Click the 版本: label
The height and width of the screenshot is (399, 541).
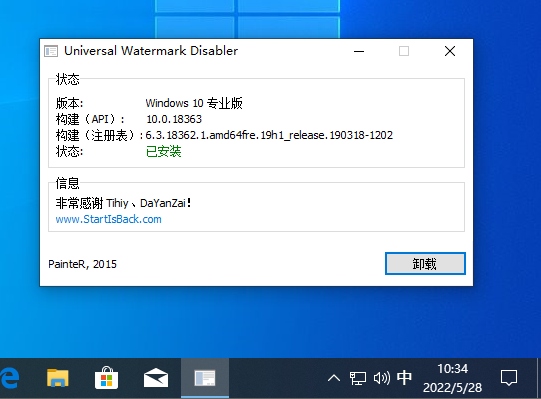click(69, 103)
